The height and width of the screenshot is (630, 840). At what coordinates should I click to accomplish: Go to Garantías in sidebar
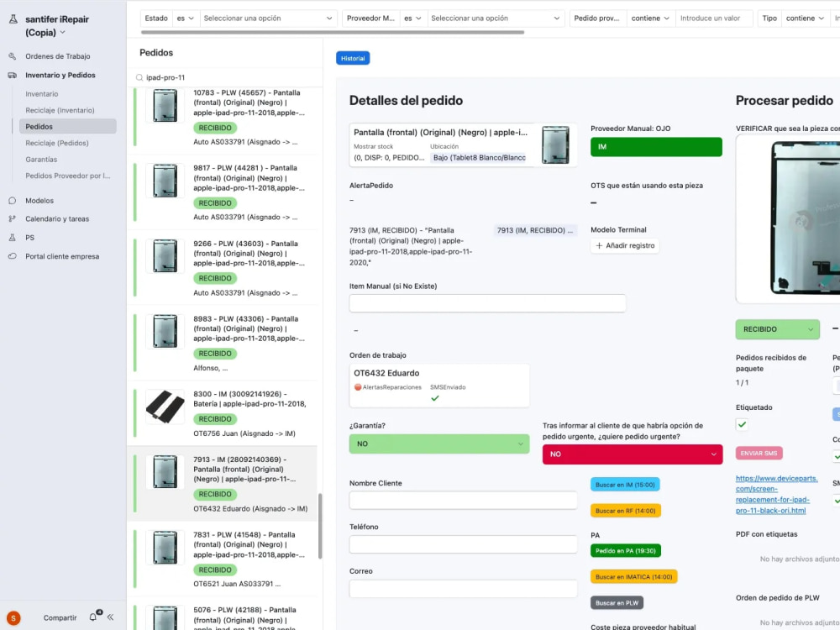pos(41,160)
